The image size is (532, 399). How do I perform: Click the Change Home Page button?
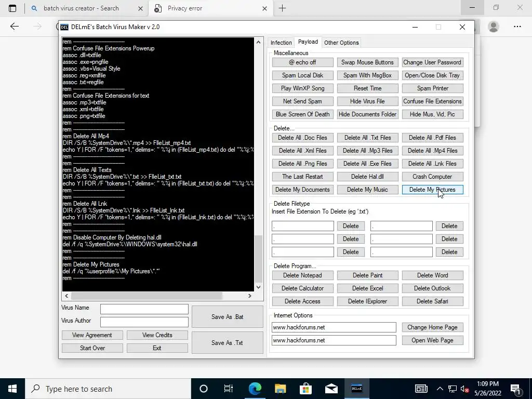pos(432,327)
